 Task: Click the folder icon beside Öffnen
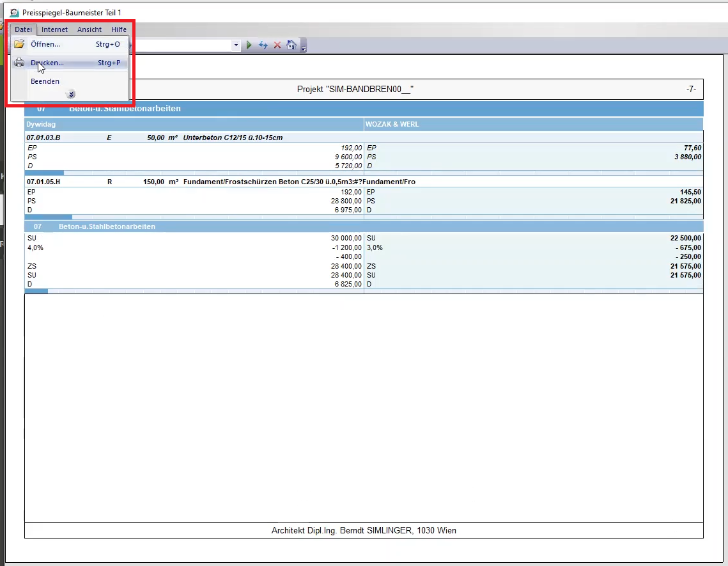20,44
